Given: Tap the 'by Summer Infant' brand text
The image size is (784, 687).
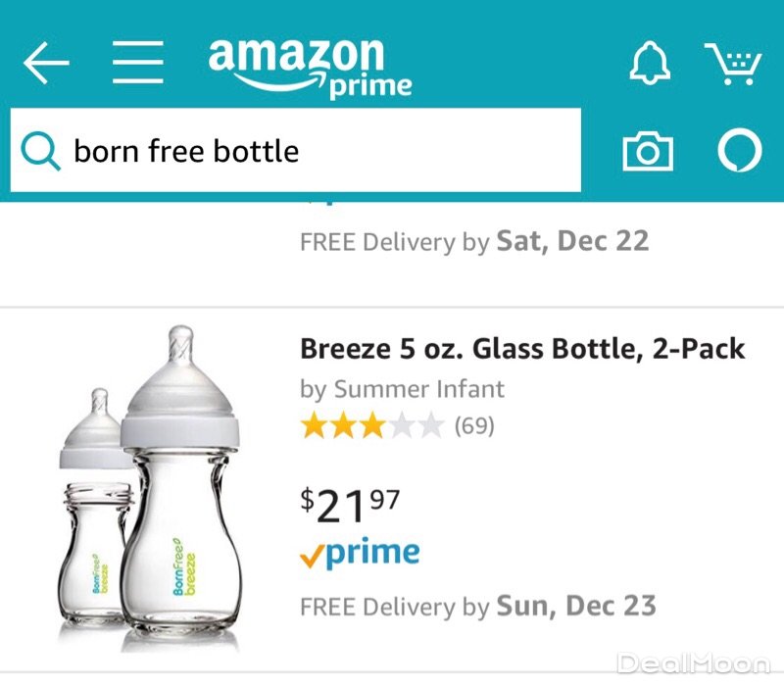Looking at the screenshot, I should tap(402, 389).
